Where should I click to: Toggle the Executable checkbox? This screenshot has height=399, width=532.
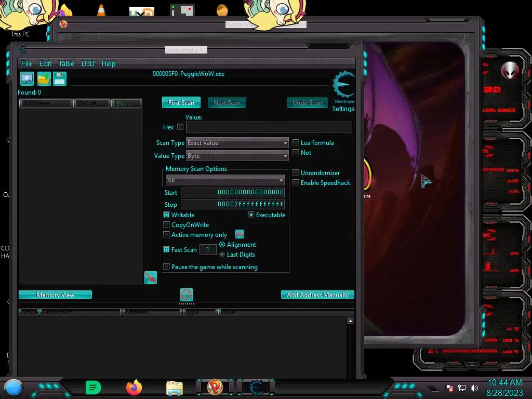[251, 215]
